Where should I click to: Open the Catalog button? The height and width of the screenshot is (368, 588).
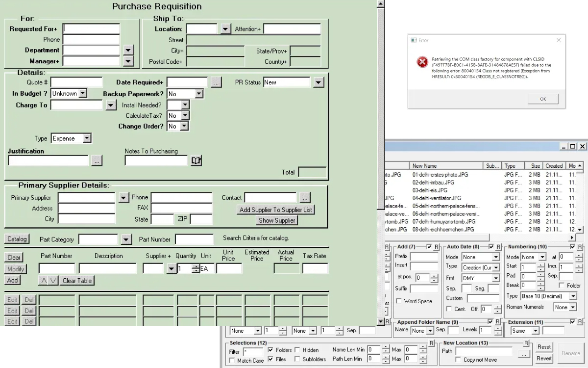click(x=17, y=239)
